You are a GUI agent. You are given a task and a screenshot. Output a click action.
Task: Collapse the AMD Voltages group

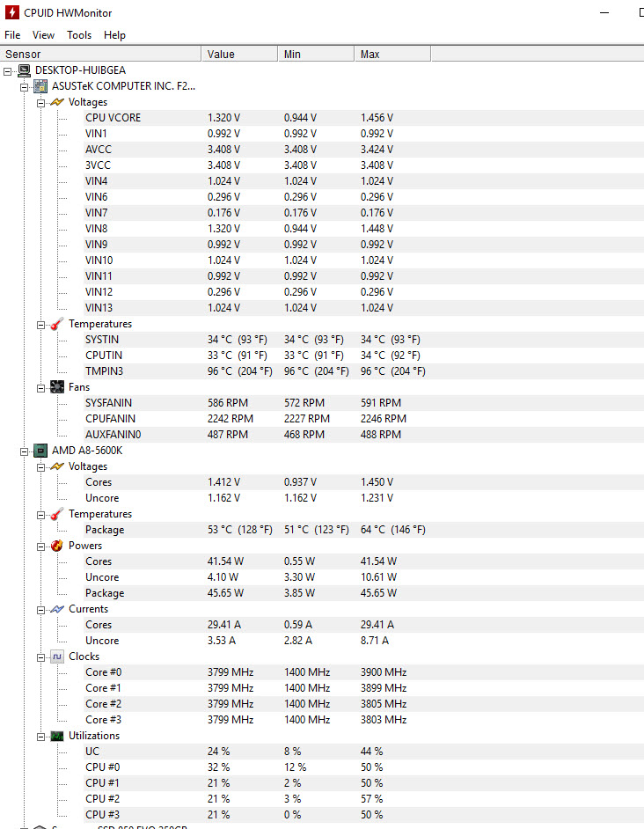40,466
